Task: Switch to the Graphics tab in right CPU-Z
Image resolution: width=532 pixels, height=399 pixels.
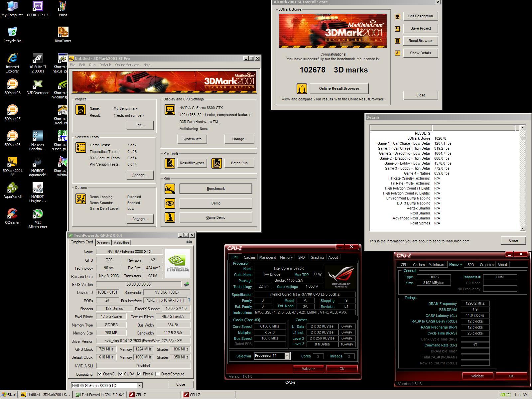Action: (486, 265)
